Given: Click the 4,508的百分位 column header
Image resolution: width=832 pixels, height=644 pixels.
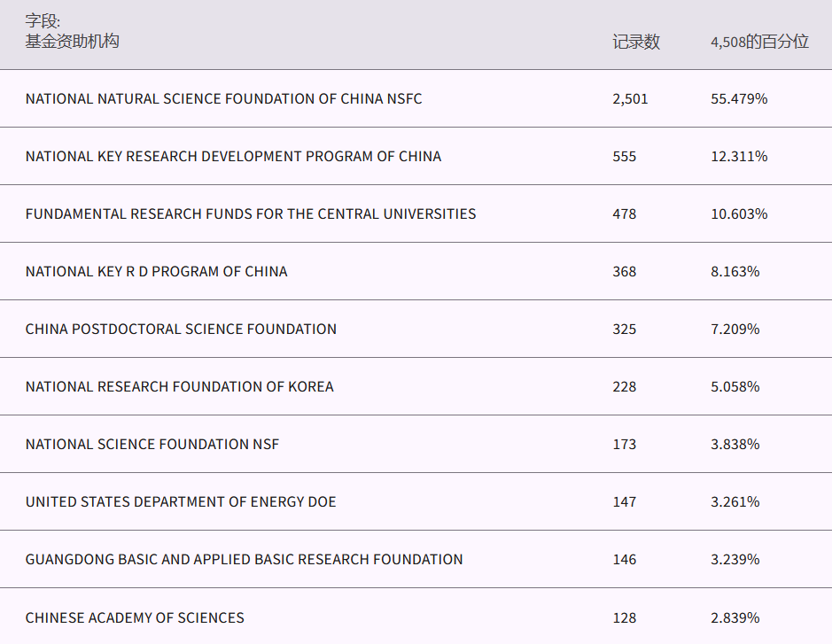Looking at the screenshot, I should 759,42.
